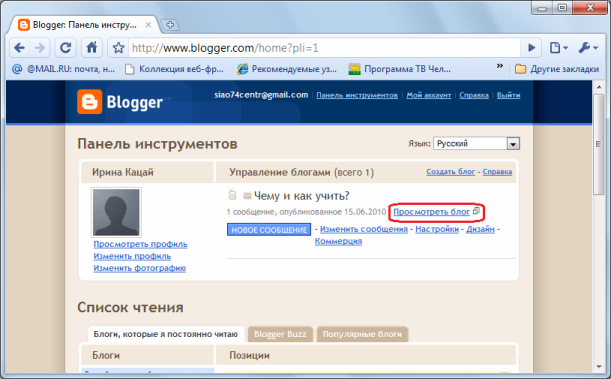Click the НОВОЕ СООБЩЕНИЕ button

(x=269, y=229)
